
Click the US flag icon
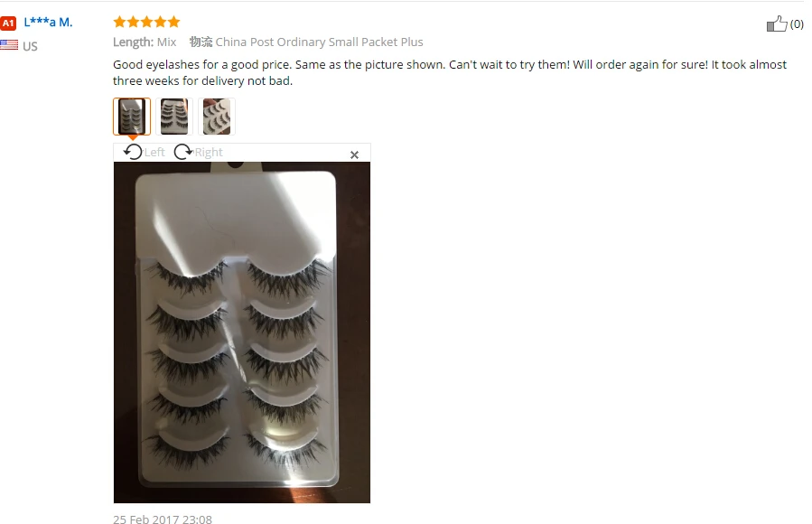9,45
